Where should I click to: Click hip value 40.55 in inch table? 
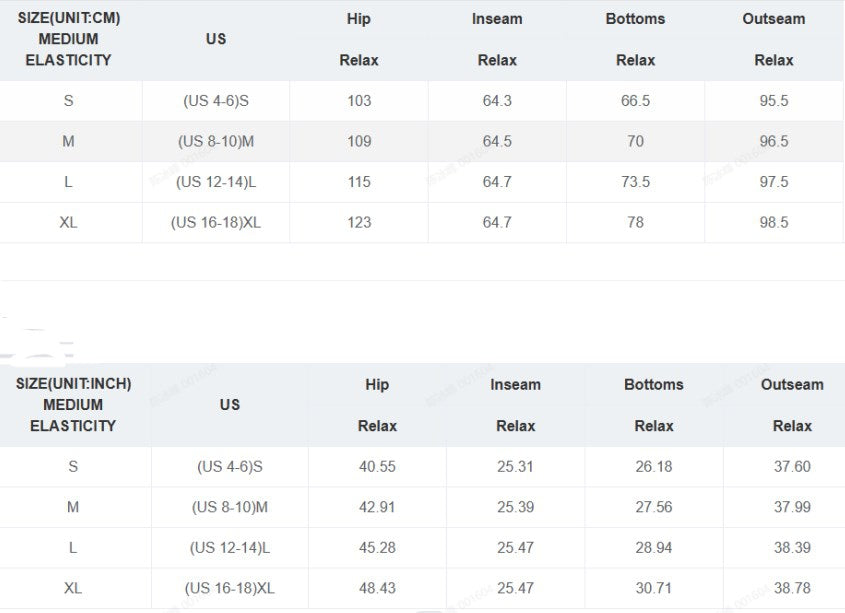[377, 466]
